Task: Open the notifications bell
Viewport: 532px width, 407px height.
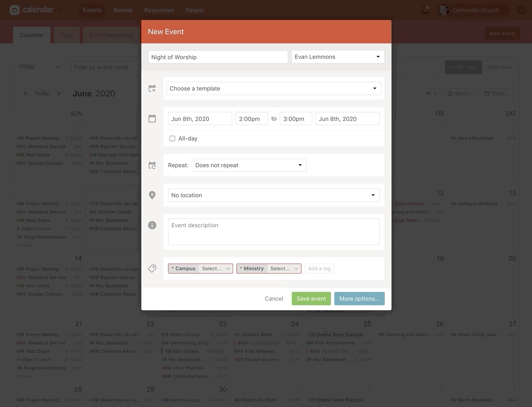Action: 425,10
